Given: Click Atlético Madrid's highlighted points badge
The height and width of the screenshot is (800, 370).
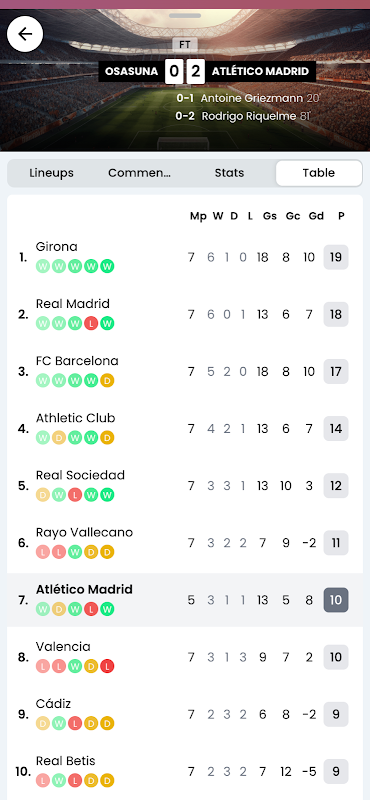Looking at the screenshot, I should coord(336,600).
